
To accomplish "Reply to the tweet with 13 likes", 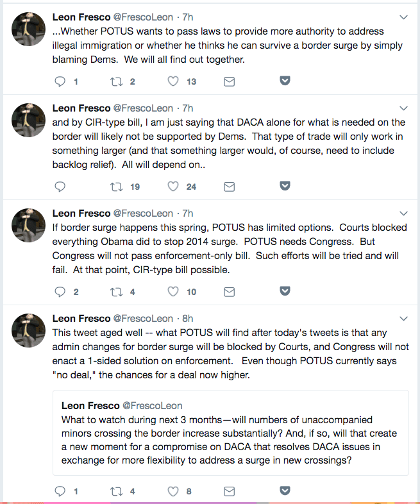I will [x=61, y=81].
